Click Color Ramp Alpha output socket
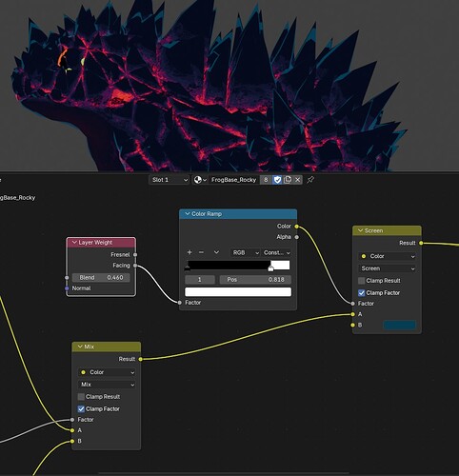Viewport: 459px width, 476px height. tap(296, 237)
